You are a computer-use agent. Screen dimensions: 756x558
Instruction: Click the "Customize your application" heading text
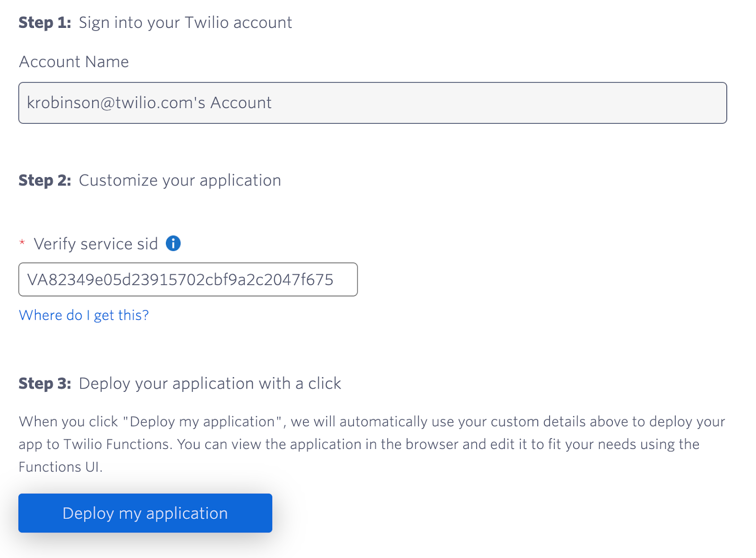click(180, 180)
